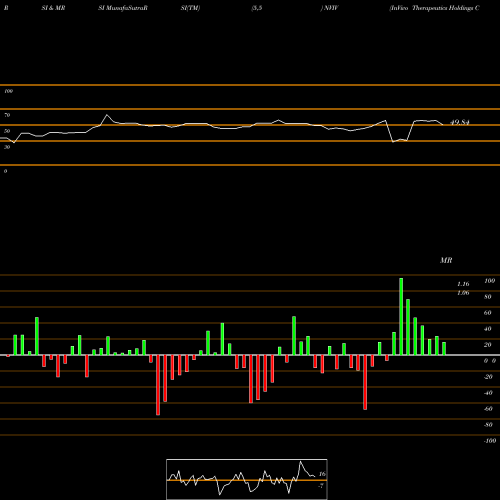The image size is (500, 500).
Task: Click the MR right axis label '100'
Action: pyautogui.click(x=490, y=281)
